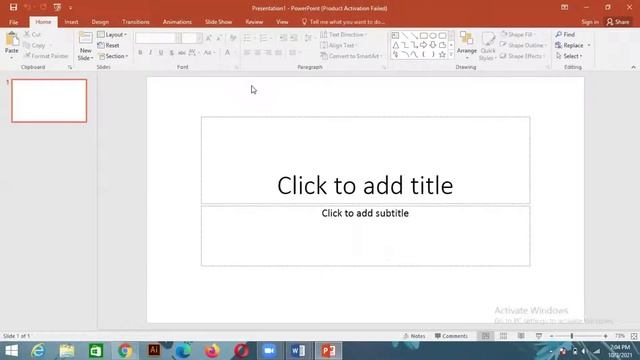Switch to the Animations tab
The image size is (640, 360).
click(177, 22)
